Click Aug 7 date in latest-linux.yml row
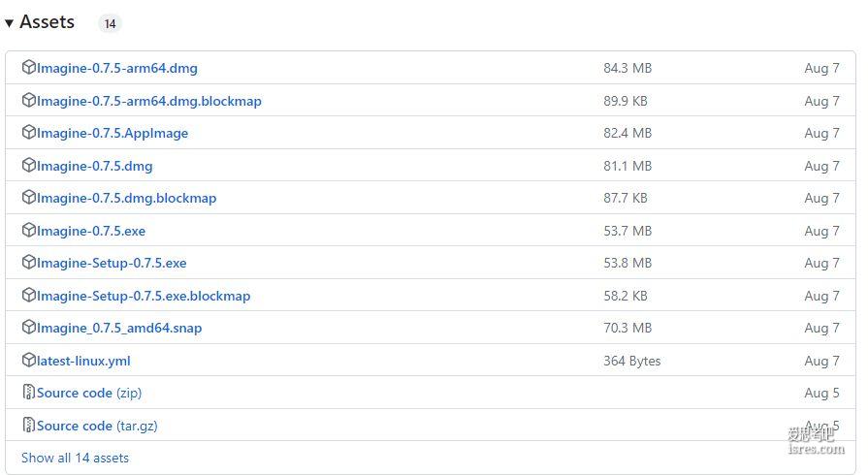This screenshot has width=868, height=475. point(822,361)
